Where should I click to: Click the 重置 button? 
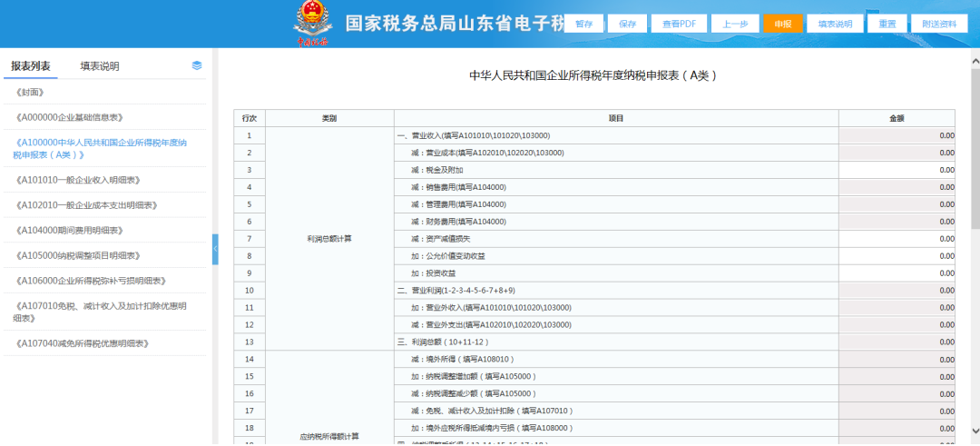click(887, 24)
